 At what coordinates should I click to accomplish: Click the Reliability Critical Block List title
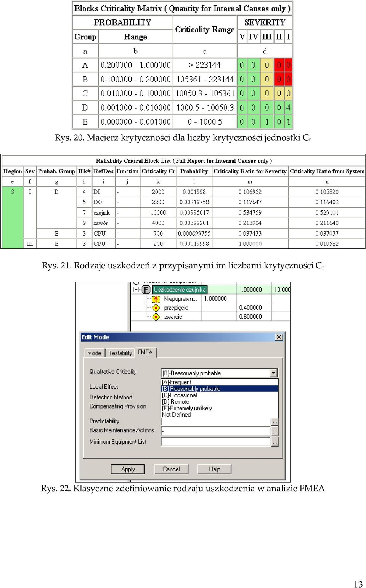coord(184,161)
